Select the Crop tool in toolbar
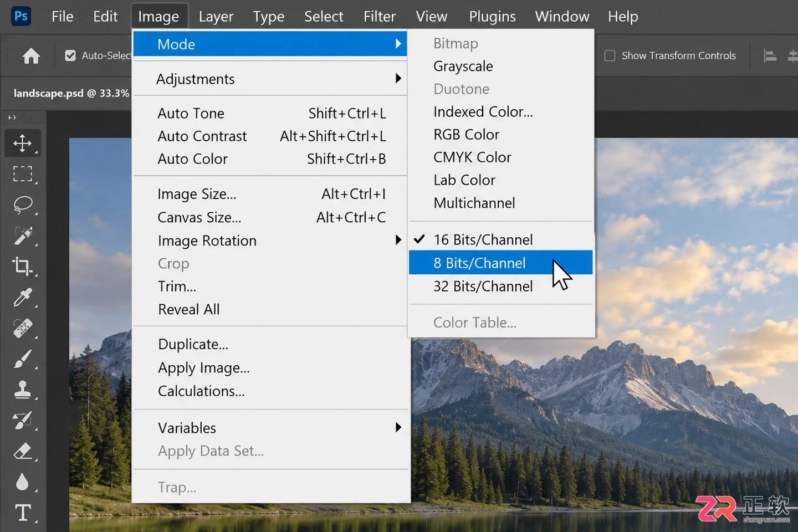This screenshot has height=532, width=798. (23, 267)
